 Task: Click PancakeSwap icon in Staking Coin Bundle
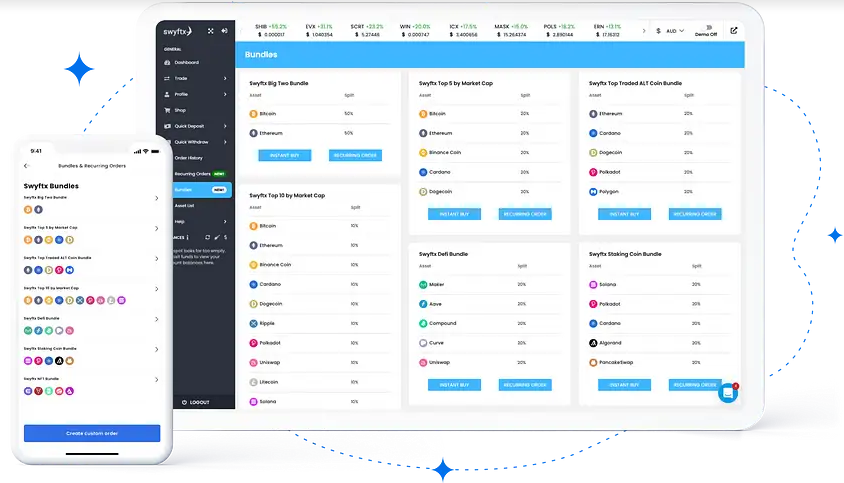pos(593,362)
